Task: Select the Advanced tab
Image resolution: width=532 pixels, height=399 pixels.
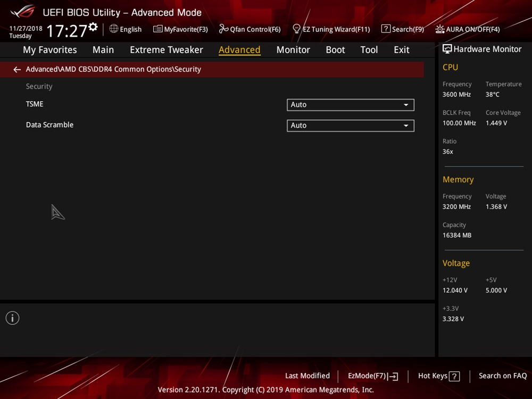Action: click(239, 50)
